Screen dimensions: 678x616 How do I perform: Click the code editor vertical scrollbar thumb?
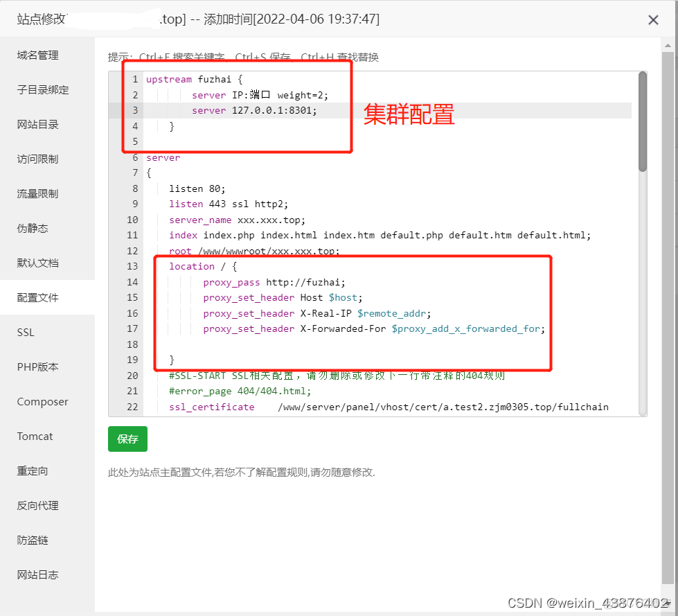[x=643, y=122]
